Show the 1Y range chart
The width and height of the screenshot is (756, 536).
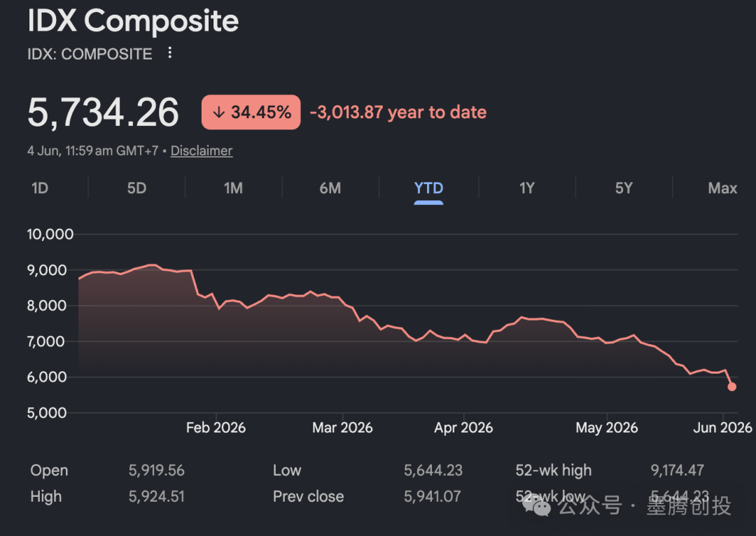[527, 188]
